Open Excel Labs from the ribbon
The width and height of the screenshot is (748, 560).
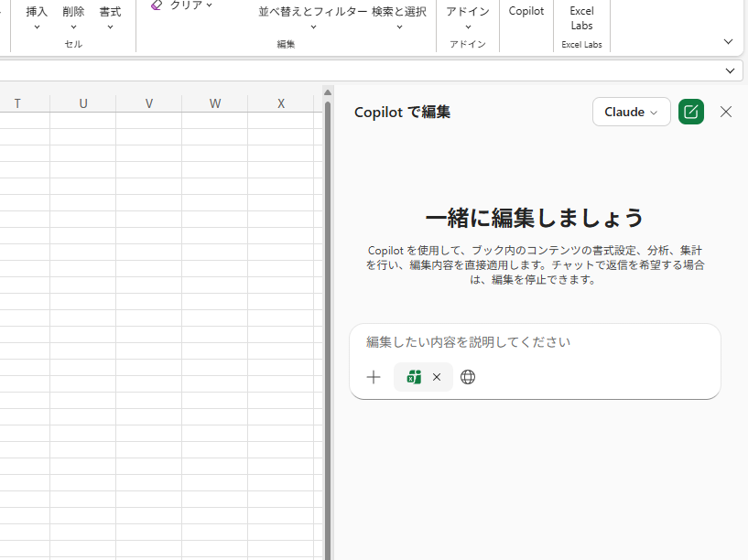click(x=581, y=18)
